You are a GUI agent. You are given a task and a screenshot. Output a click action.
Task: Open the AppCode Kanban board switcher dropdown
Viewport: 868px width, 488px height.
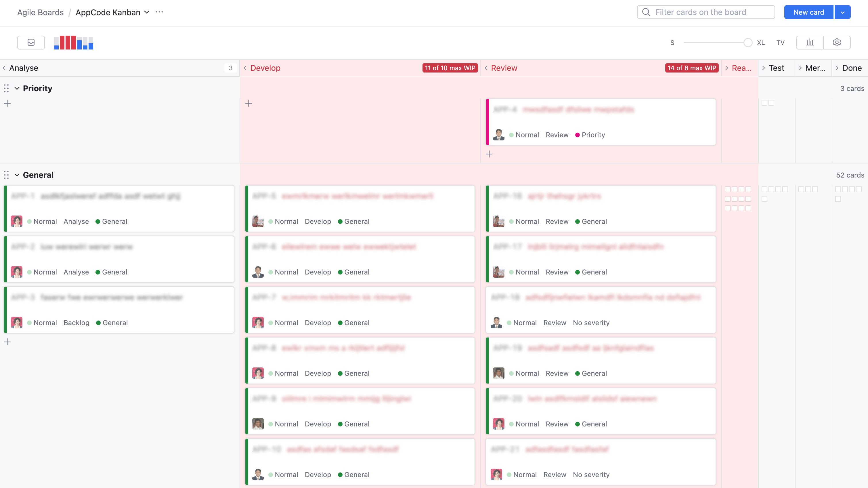click(146, 12)
